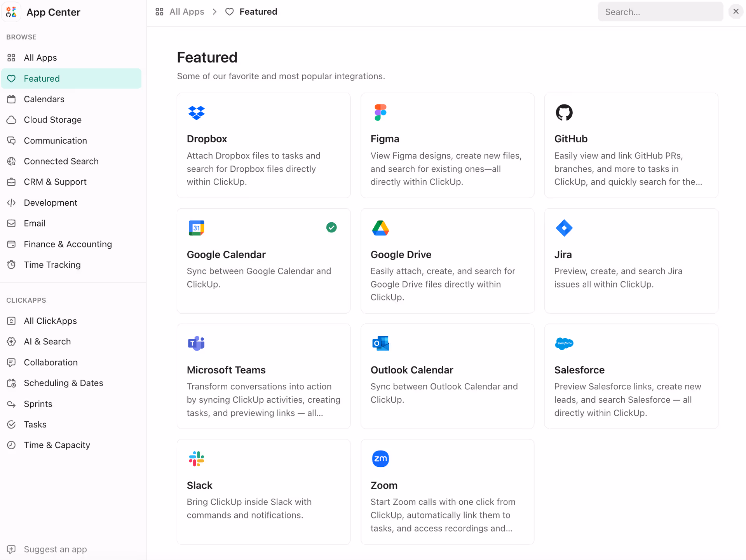746x560 pixels.
Task: Click the Zoom app icon
Action: click(x=380, y=459)
